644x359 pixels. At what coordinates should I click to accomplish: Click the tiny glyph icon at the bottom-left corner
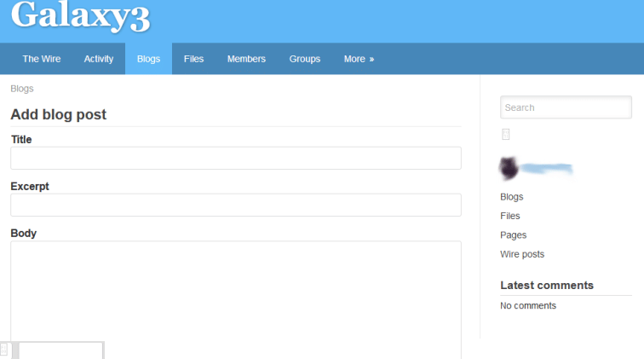pyautogui.click(x=4, y=349)
